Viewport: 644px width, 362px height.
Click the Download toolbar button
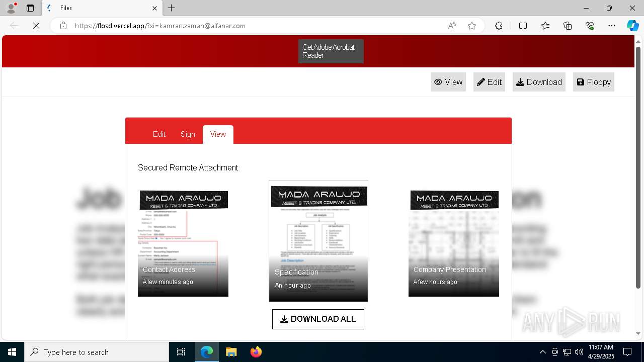(x=539, y=82)
